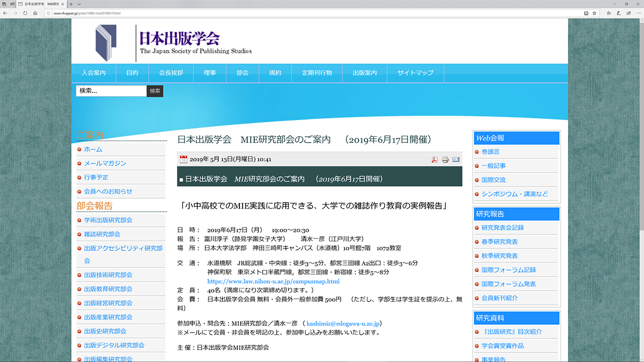Click the email article icon
This screenshot has height=362, width=644.
point(456,160)
